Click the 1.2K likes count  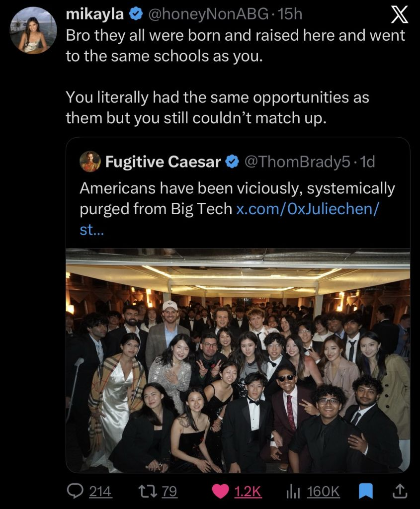click(248, 492)
